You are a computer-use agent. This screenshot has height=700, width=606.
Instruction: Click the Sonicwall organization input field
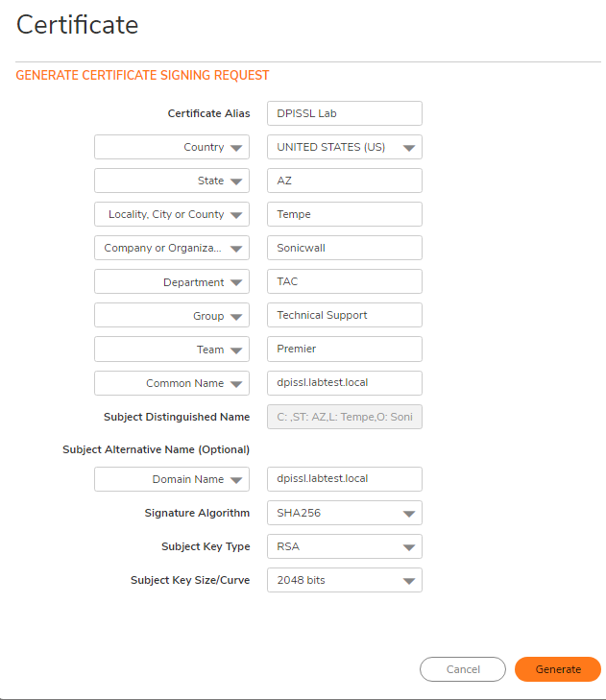pos(344,248)
